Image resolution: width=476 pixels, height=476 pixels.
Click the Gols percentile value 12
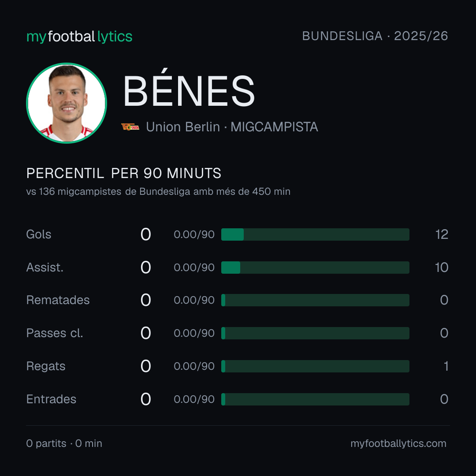point(442,234)
